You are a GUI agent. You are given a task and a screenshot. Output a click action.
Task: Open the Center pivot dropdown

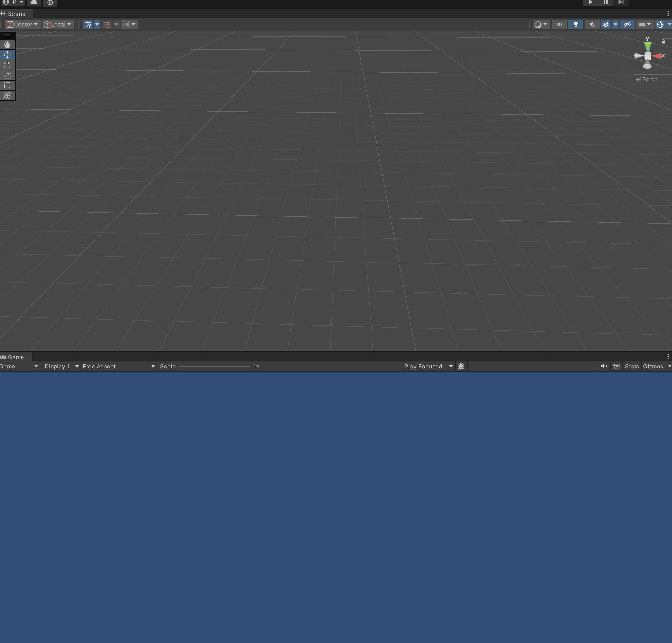[23, 24]
